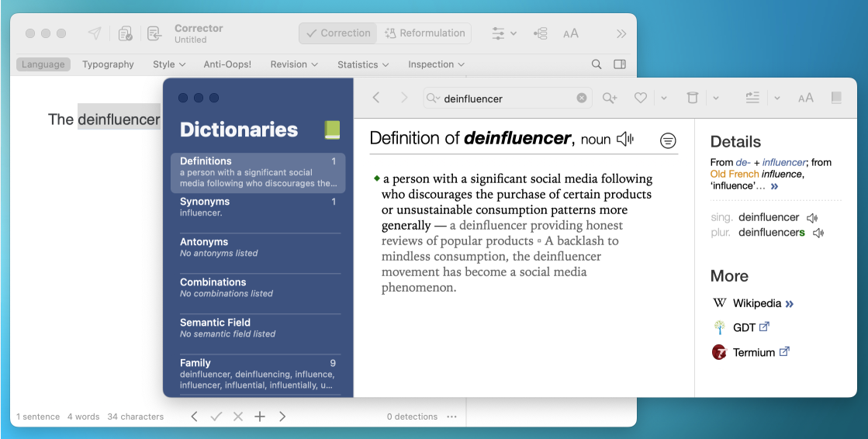Play audio for plural deinfluencers
The height and width of the screenshot is (439, 868).
click(818, 233)
